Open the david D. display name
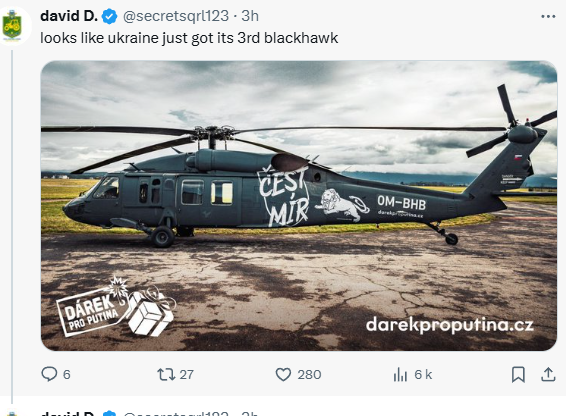This screenshot has width=566, height=416. (69, 16)
